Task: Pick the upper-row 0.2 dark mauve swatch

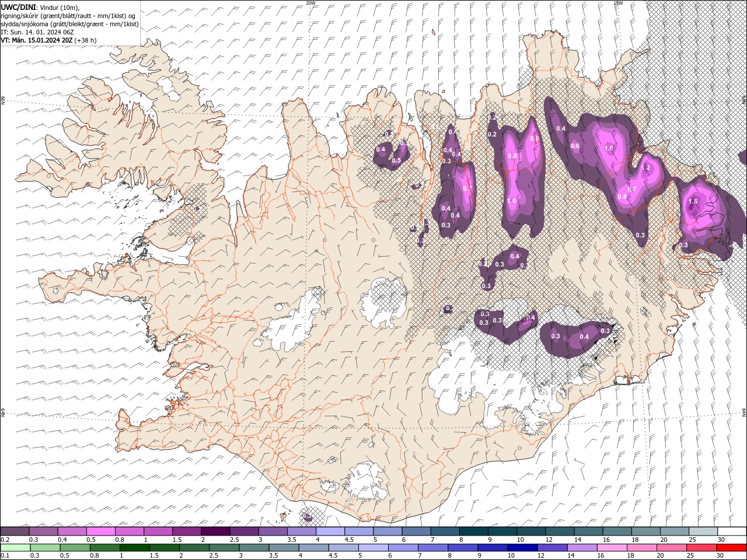Action: 15,531
